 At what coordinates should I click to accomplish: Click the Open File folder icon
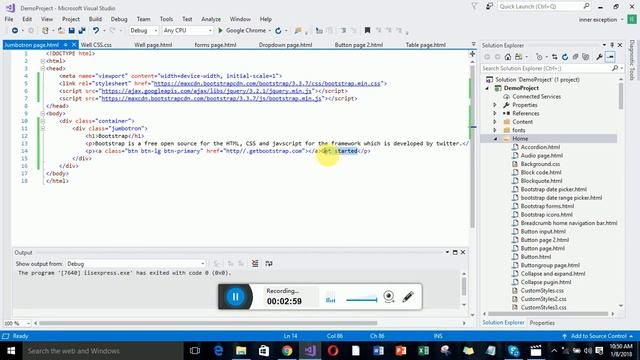pos(61,31)
